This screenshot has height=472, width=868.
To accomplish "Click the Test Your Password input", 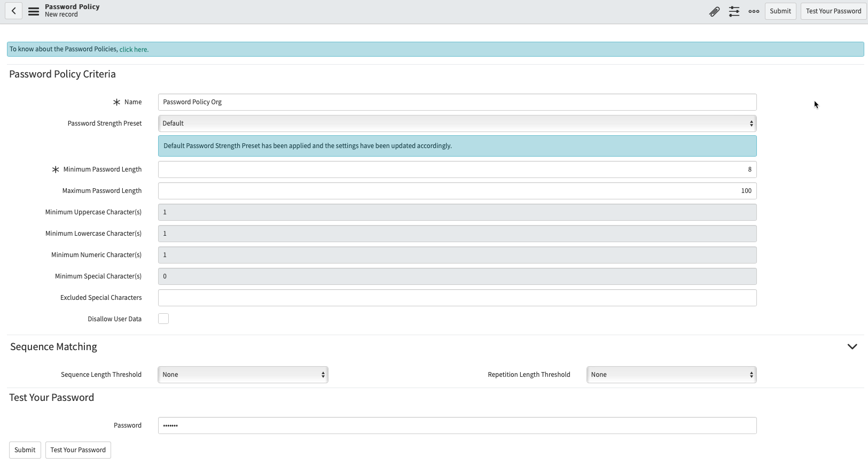I will coord(457,425).
